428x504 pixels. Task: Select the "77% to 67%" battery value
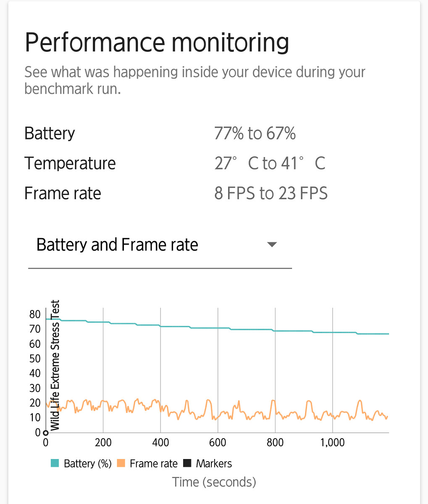click(255, 134)
